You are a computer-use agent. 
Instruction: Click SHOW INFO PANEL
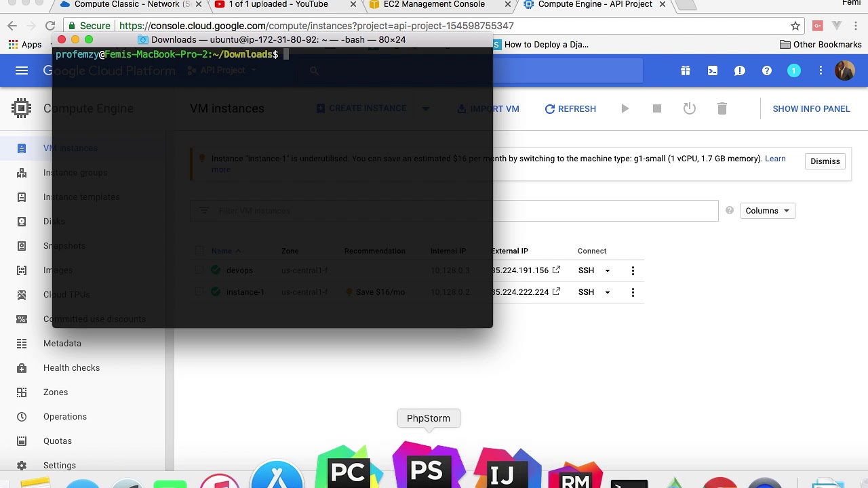pos(811,108)
